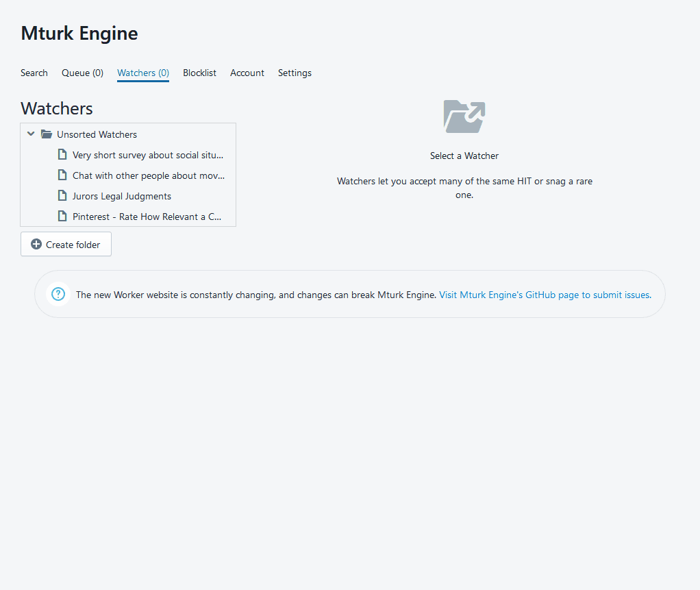Go to the Blocklist tab
Image resolution: width=700 pixels, height=590 pixels.
coord(199,73)
